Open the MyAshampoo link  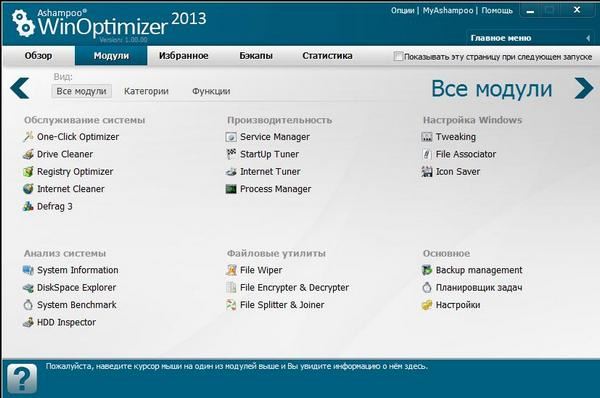(448, 10)
